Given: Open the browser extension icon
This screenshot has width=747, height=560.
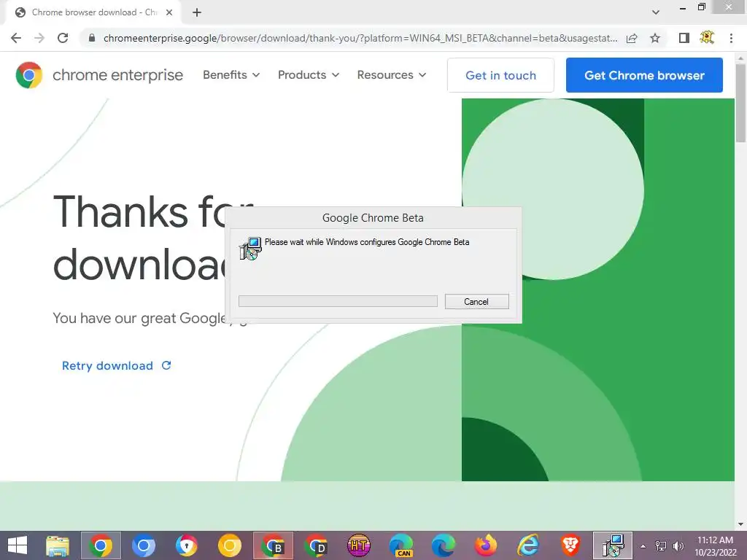Looking at the screenshot, I should click(x=707, y=38).
